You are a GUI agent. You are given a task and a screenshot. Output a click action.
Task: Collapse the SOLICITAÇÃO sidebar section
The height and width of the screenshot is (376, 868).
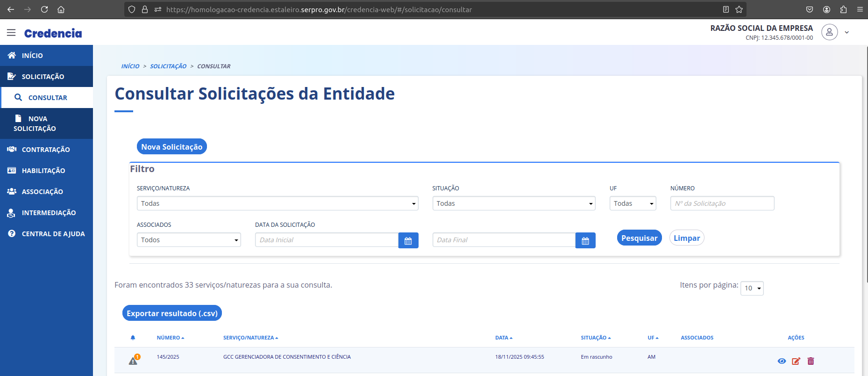tap(46, 76)
